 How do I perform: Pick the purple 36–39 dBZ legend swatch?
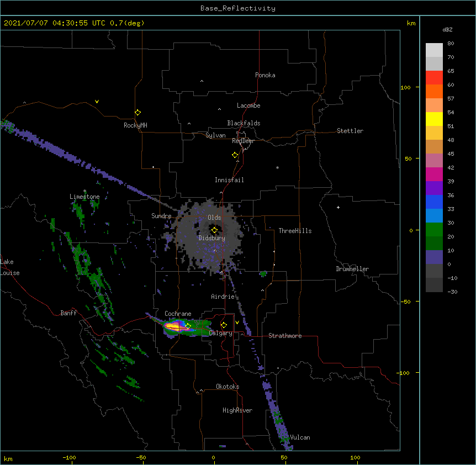click(434, 188)
